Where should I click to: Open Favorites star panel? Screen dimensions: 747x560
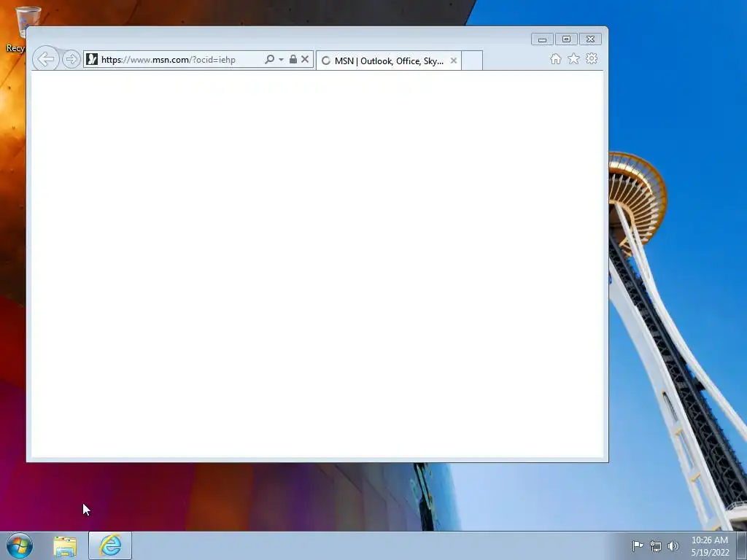click(573, 58)
